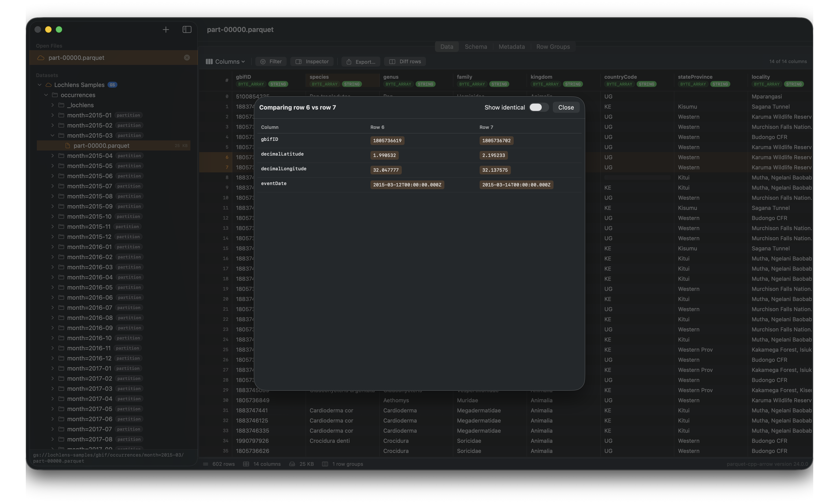Click file icon of part-00000.parquet in tree
This screenshot has width=839, height=504.
(x=68, y=146)
